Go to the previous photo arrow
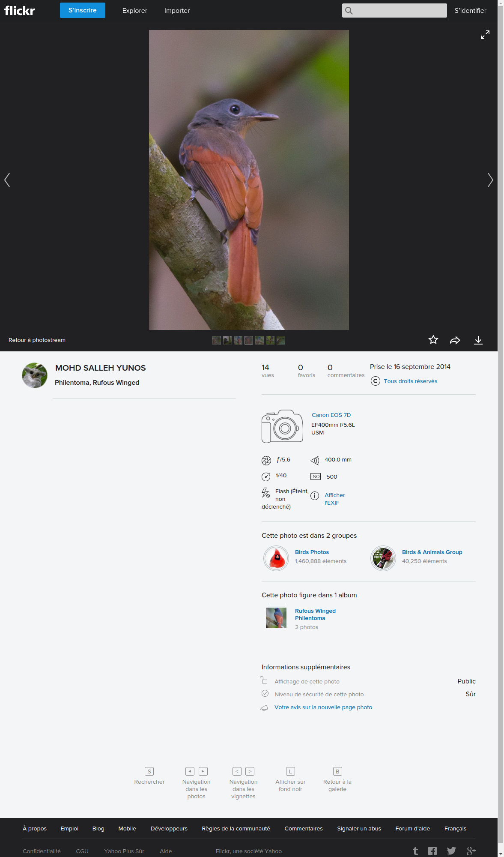 tap(7, 180)
